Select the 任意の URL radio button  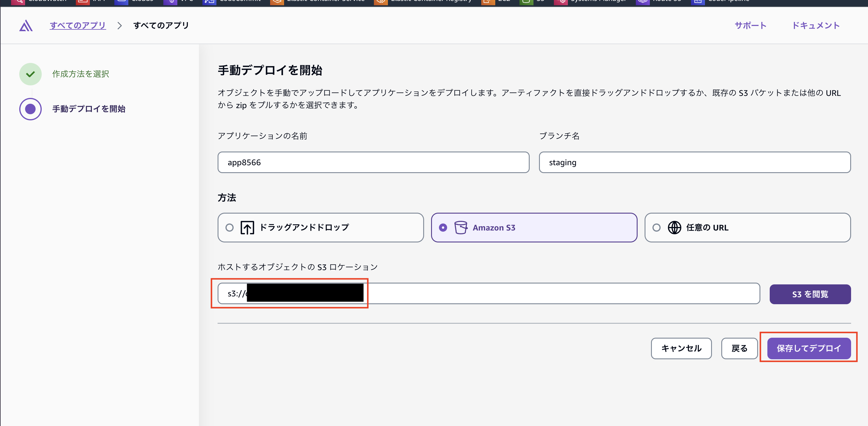pyautogui.click(x=656, y=228)
